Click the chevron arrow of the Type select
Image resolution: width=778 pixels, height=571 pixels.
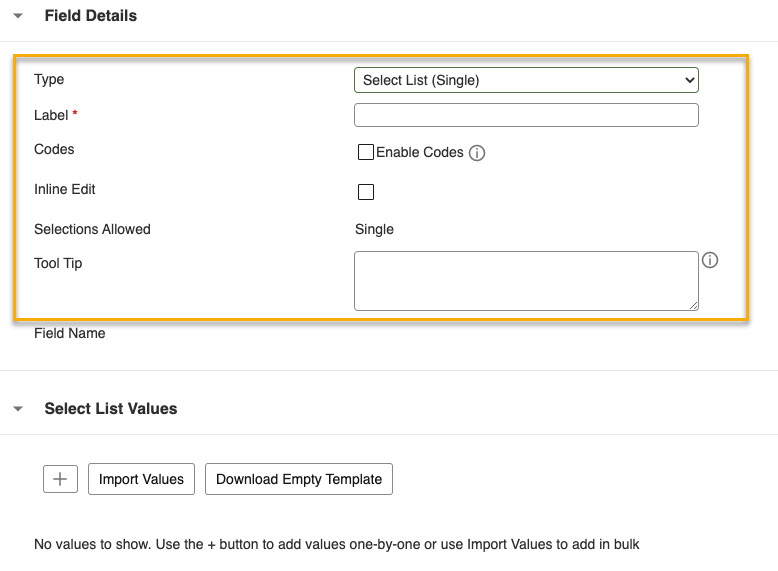click(689, 80)
